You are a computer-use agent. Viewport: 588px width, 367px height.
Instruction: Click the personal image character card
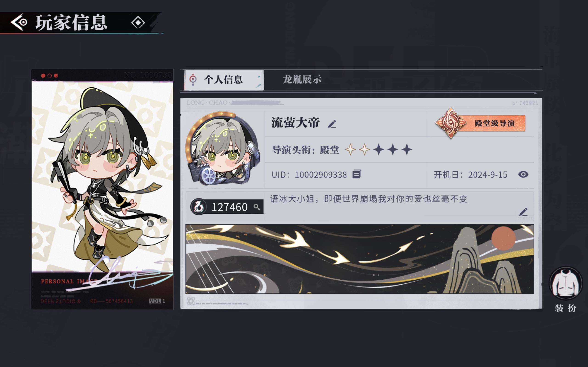(102, 189)
